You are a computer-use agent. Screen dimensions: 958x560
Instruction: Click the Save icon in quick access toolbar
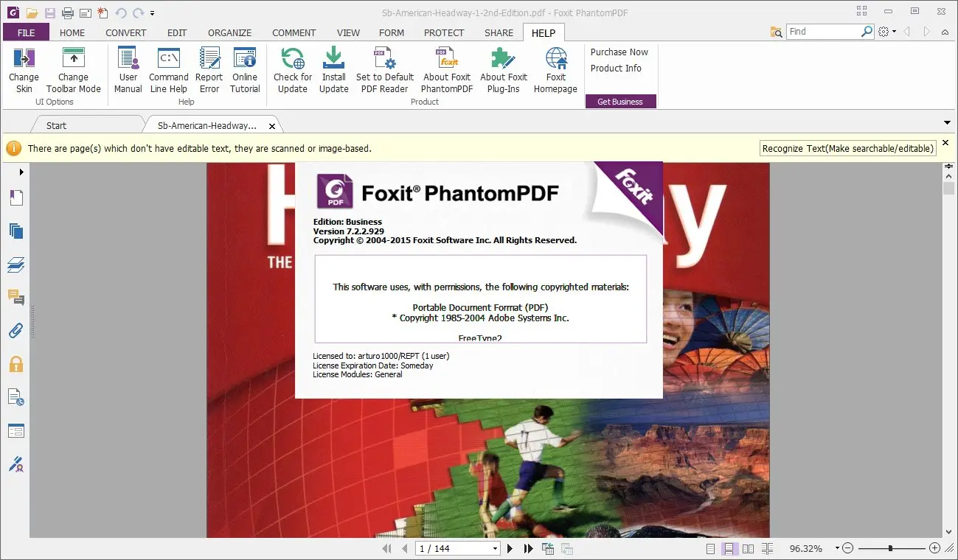tap(50, 13)
